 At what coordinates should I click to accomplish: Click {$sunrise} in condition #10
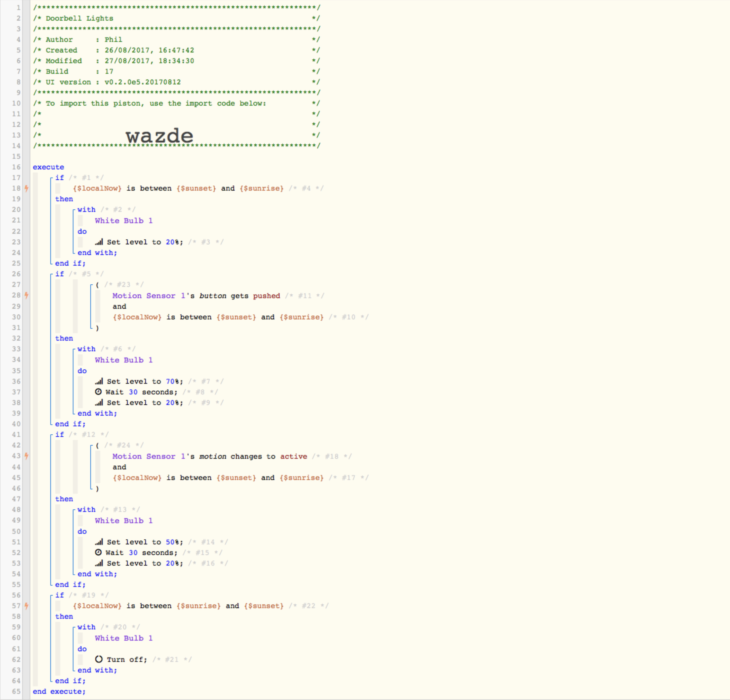click(x=302, y=317)
